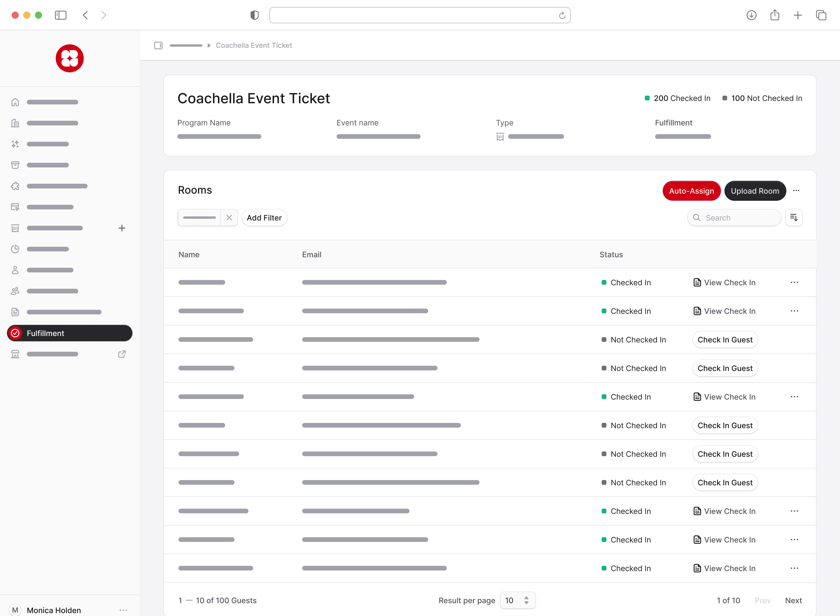The image size is (840, 616).
Task: Click the Monica Holden avatar
Action: coord(15,610)
